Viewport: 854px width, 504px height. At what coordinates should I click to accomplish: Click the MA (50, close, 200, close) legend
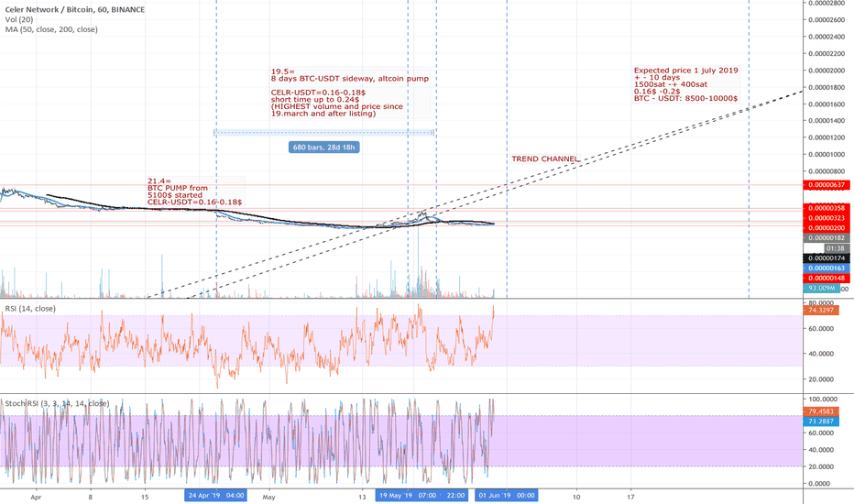51,29
